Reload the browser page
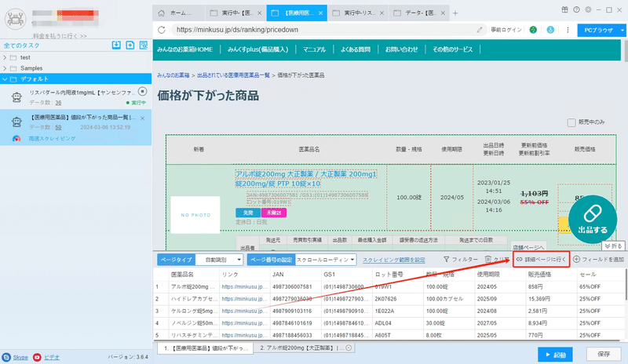628x364 pixels. [162, 30]
